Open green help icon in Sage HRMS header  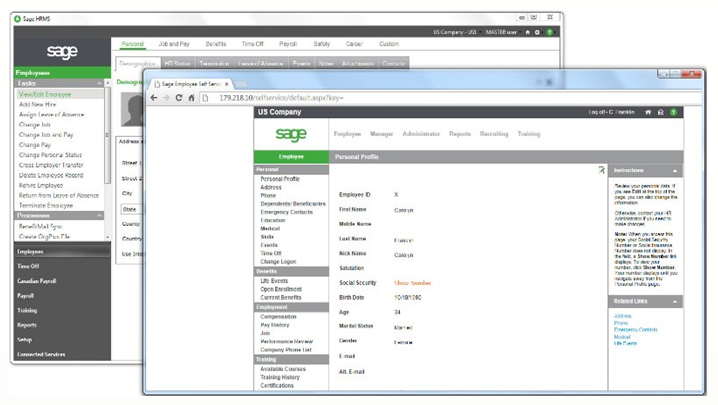tap(549, 32)
